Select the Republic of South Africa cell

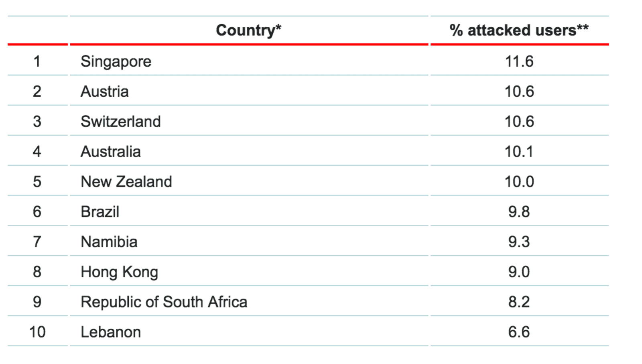pos(164,302)
